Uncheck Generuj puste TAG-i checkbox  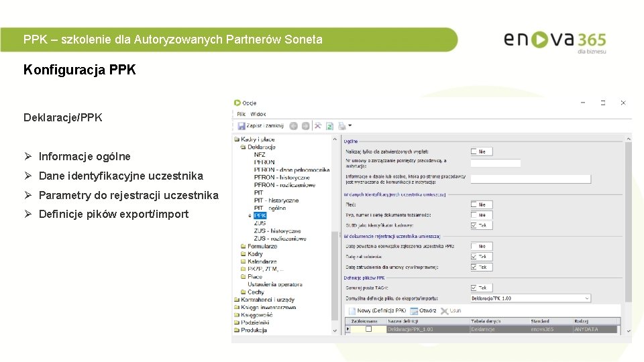[x=474, y=288]
